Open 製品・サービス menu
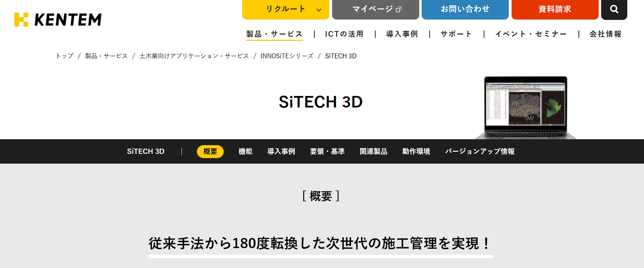Viewport: 644px width, 268px height. pyautogui.click(x=274, y=34)
